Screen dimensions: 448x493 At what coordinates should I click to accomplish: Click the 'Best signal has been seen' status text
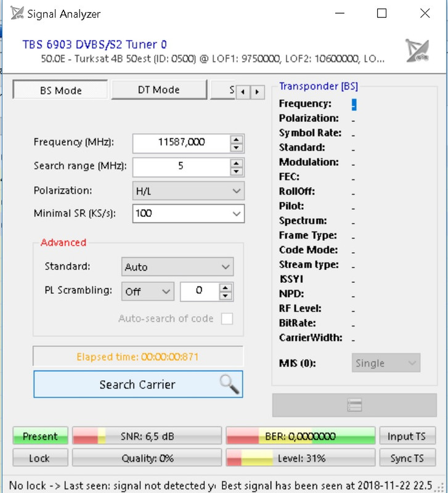327,485
